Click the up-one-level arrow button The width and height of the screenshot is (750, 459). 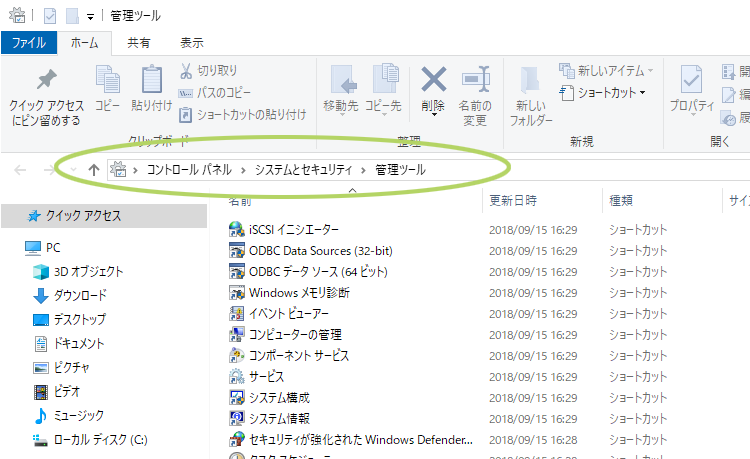point(94,170)
